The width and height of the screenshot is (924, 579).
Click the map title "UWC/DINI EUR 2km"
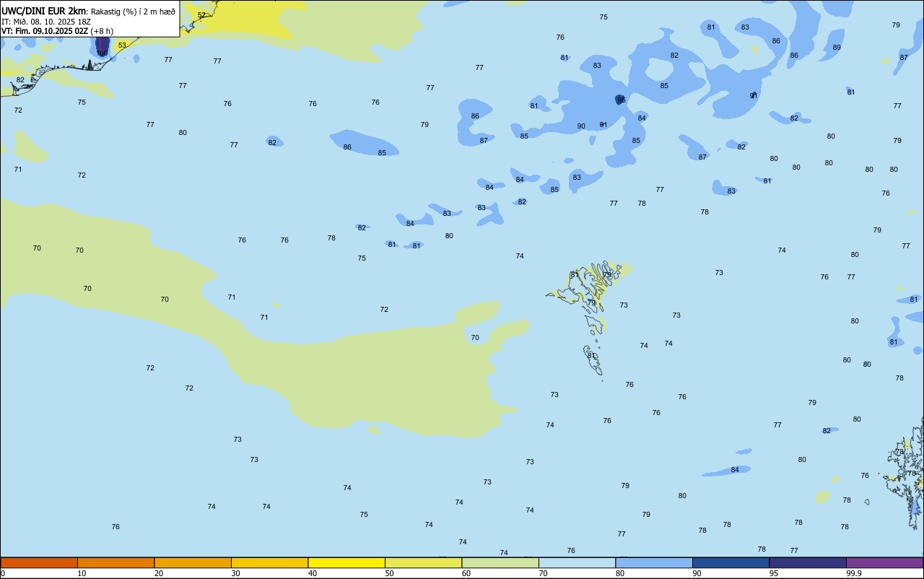[x=44, y=11]
